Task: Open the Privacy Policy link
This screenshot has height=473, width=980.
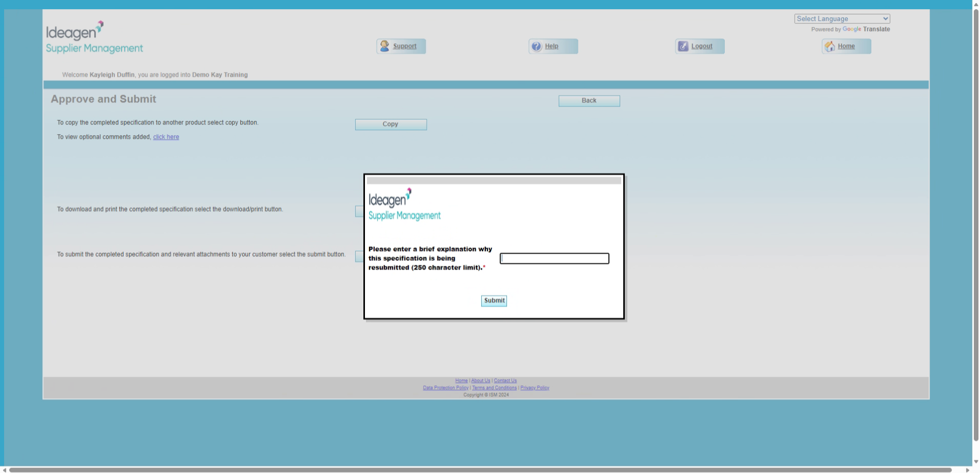Action: point(534,388)
